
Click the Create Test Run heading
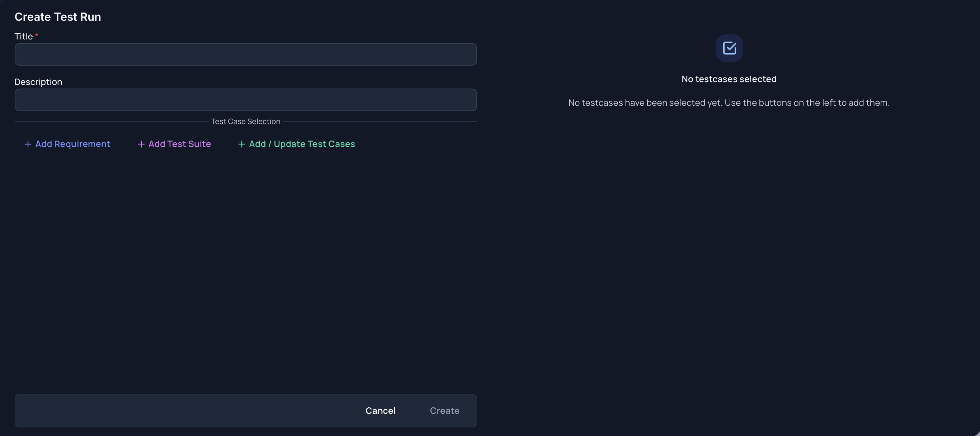coord(58,17)
